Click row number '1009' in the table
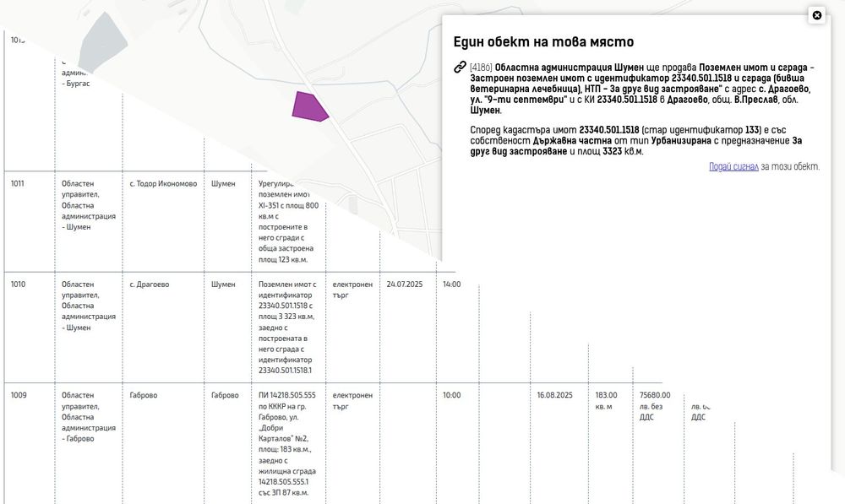The width and height of the screenshot is (845, 504). (x=19, y=395)
